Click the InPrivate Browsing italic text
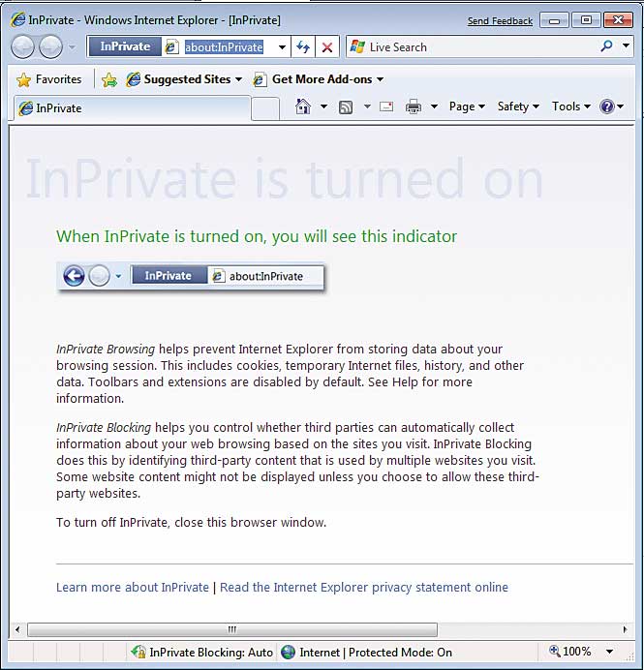 pos(106,350)
